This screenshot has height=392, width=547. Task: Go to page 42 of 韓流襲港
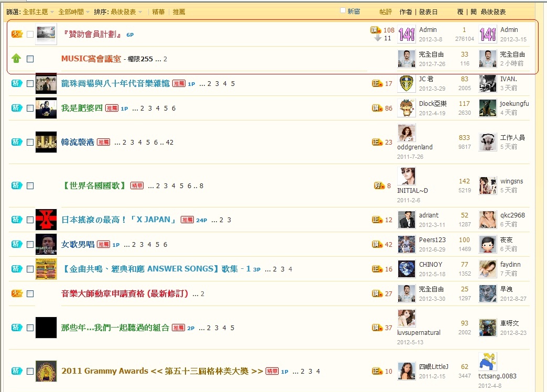coord(169,143)
